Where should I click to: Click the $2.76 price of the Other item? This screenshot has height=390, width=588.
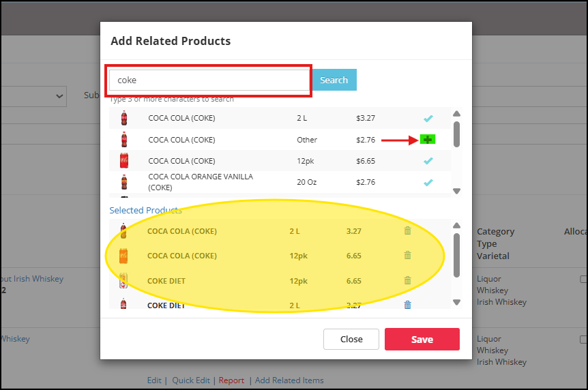[366, 140]
